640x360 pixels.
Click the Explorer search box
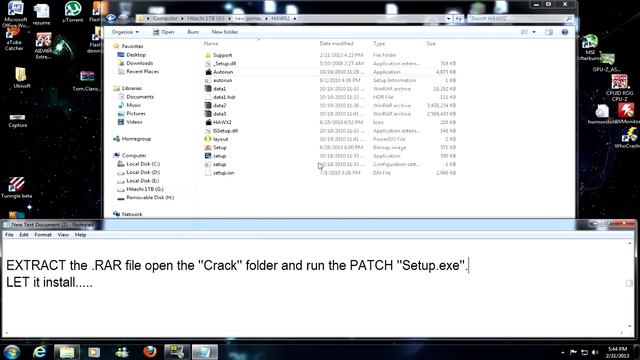pyautogui.click(x=520, y=18)
